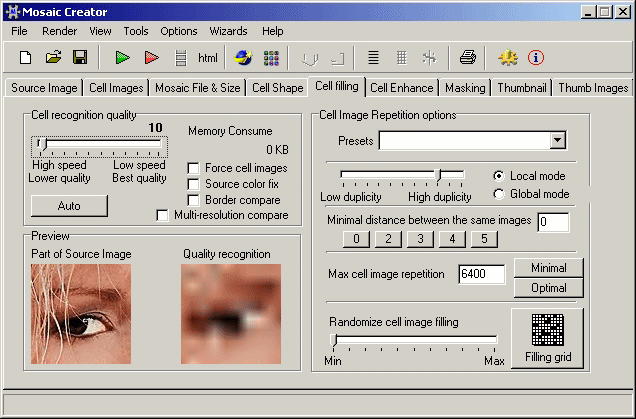The width and height of the screenshot is (636, 419).
Task: Click the html export toolbar icon
Action: tap(208, 58)
